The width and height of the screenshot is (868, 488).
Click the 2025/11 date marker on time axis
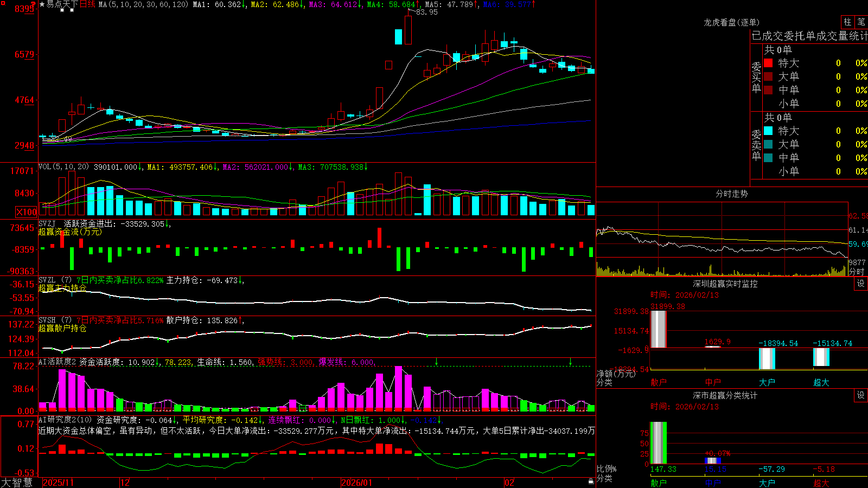click(58, 483)
